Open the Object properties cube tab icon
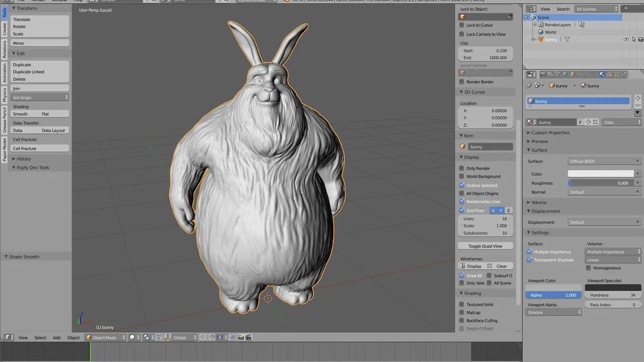644x362 pixels. [573, 74]
